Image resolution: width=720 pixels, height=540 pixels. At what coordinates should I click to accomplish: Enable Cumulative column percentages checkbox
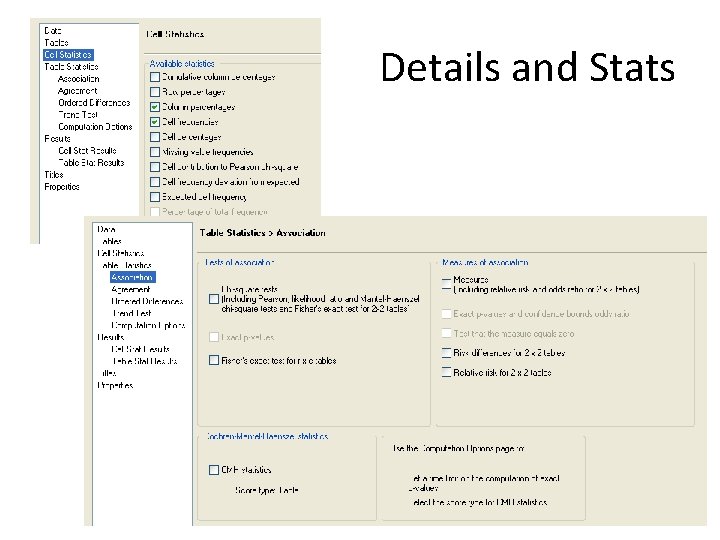coord(155,77)
